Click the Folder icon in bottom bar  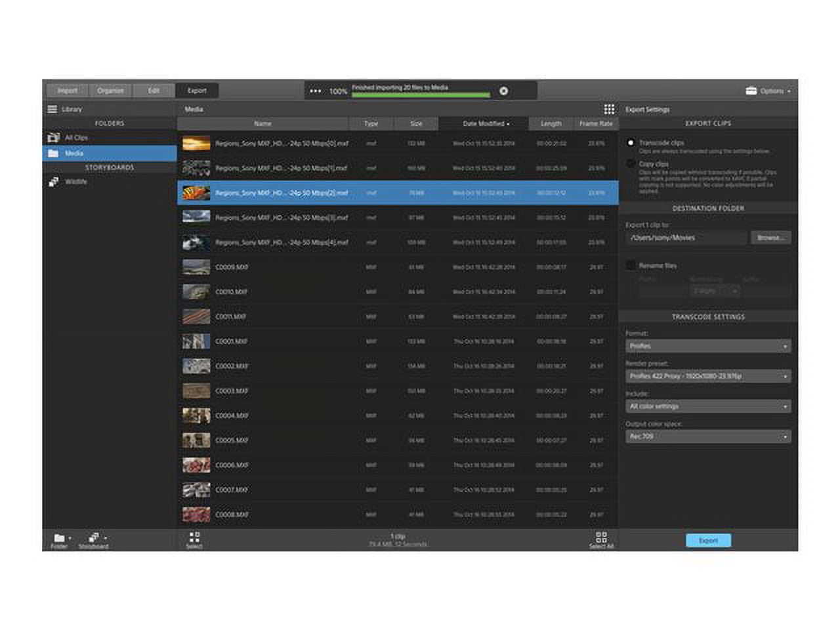59,538
